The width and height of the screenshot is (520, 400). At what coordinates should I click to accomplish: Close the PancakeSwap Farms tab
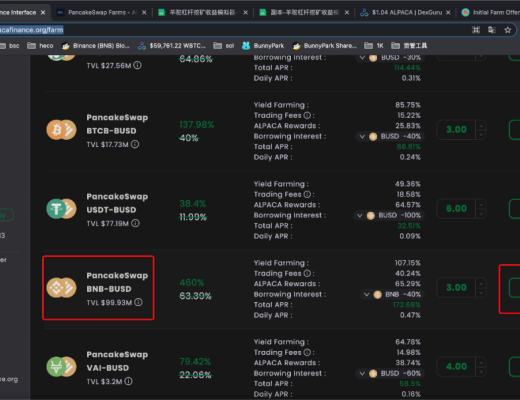144,12
